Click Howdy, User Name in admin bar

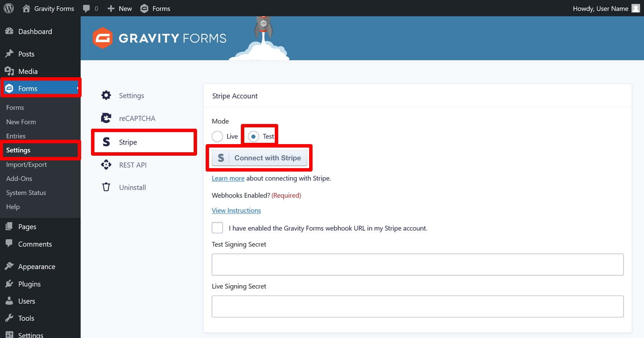pos(601,9)
